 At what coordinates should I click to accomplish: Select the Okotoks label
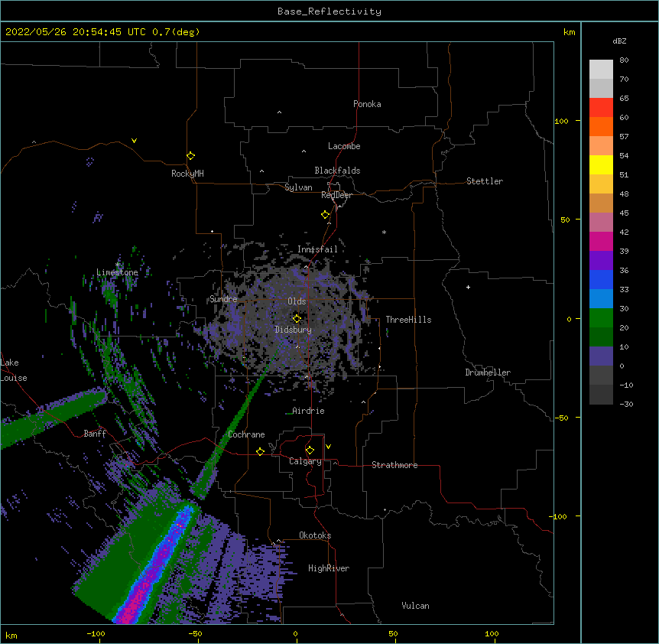315,535
